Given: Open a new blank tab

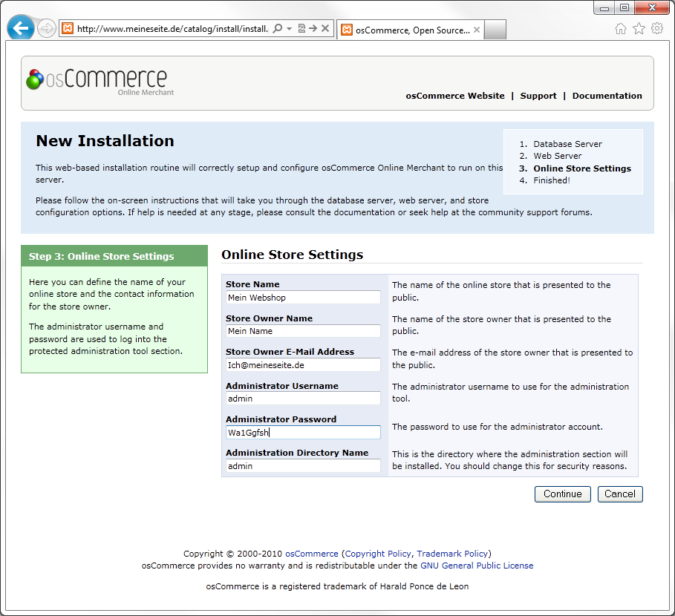Looking at the screenshot, I should pyautogui.click(x=495, y=30).
